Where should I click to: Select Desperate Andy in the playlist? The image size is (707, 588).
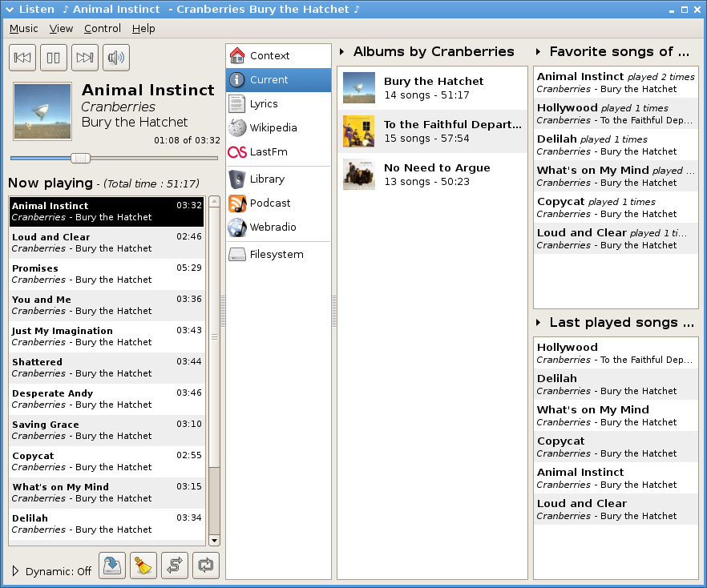(107, 399)
